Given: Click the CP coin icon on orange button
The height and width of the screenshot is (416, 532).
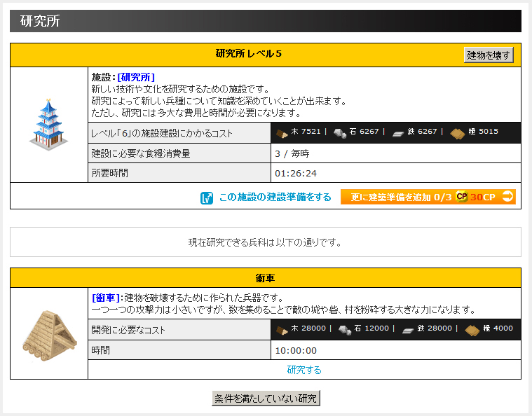Looking at the screenshot, I should coord(461,197).
